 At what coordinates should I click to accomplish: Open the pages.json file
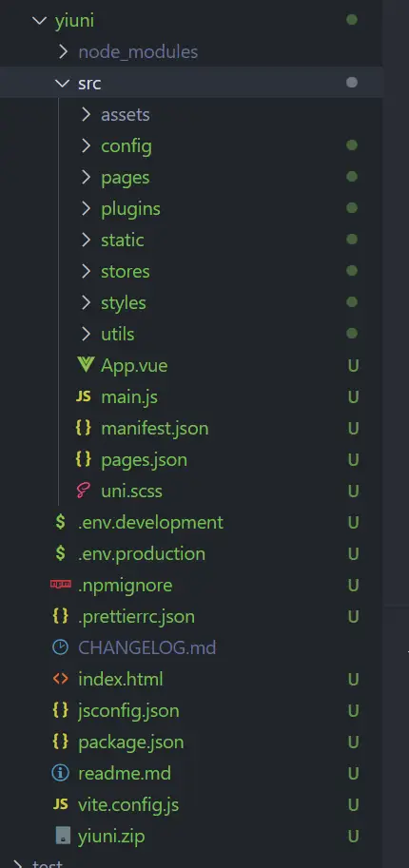(144, 460)
